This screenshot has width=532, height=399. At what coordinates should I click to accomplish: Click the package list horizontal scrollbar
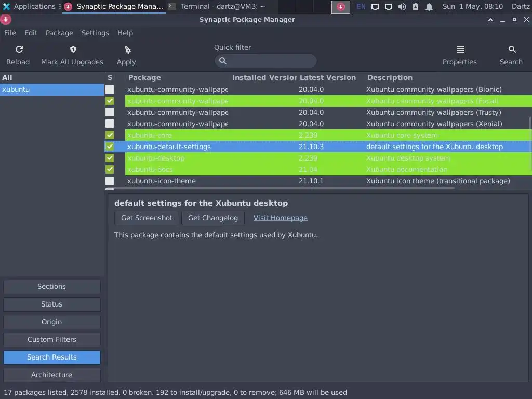(280, 188)
